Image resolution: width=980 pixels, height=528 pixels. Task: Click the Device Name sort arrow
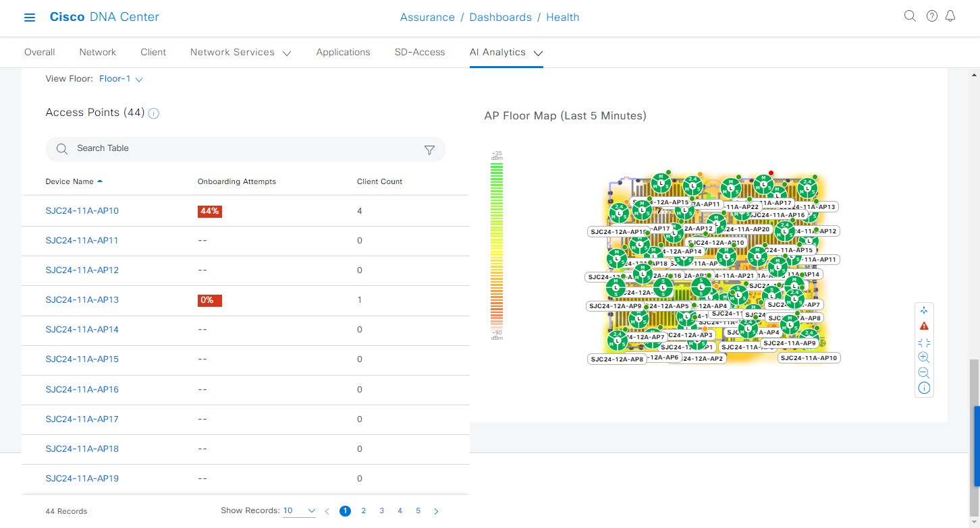[x=100, y=181]
